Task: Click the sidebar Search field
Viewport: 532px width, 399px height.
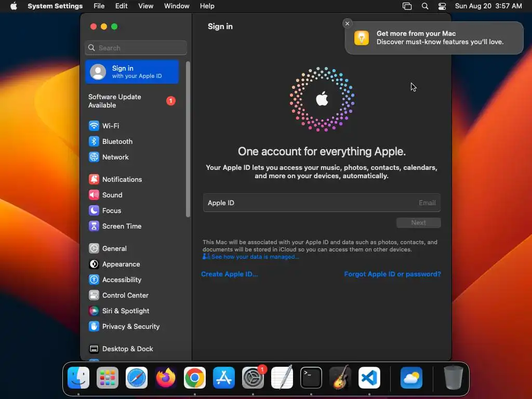Action: [x=136, y=48]
